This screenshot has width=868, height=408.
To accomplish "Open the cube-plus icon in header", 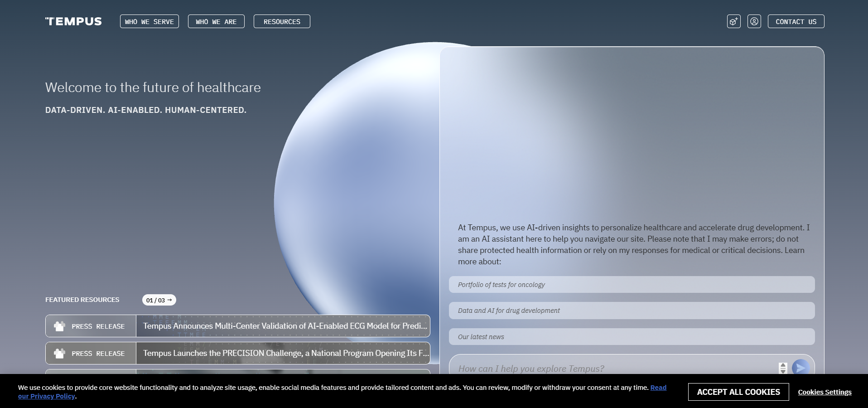I will coord(734,21).
